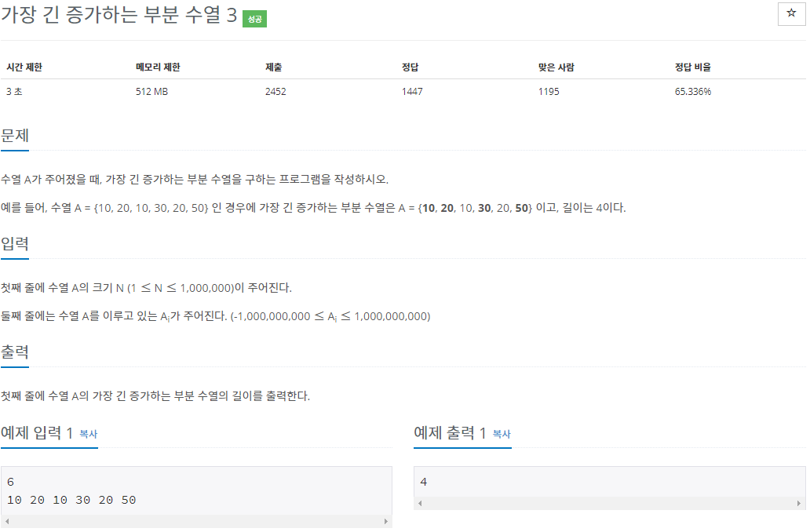Screen dimensions: 810x532
Task: Click the problem title '가장 긴 증가하는 부분 수열 3'
Action: click(119, 15)
